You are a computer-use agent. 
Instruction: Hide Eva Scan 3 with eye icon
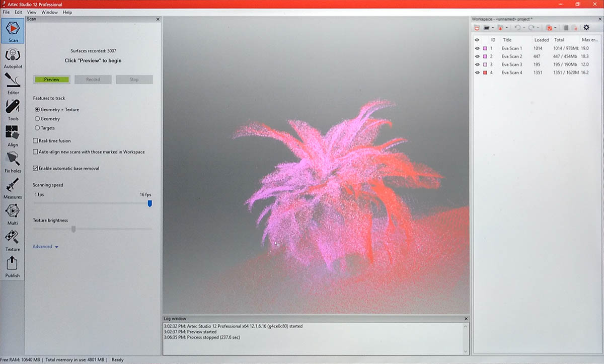[477, 64]
